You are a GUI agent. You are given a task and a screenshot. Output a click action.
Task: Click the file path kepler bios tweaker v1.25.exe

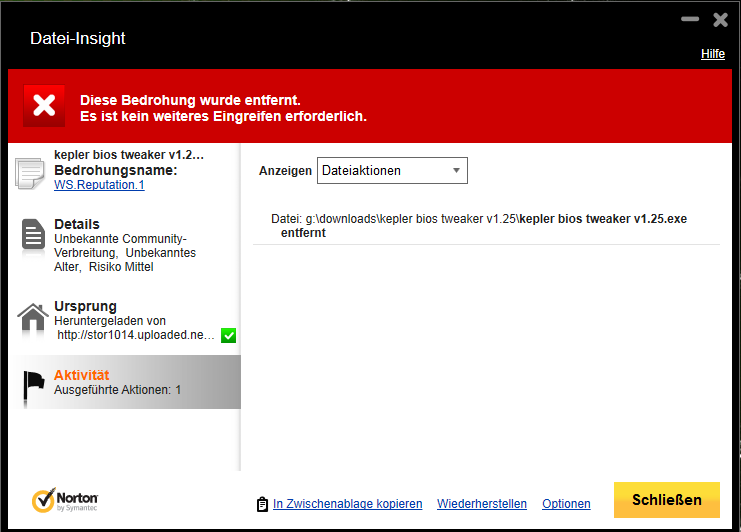479,219
